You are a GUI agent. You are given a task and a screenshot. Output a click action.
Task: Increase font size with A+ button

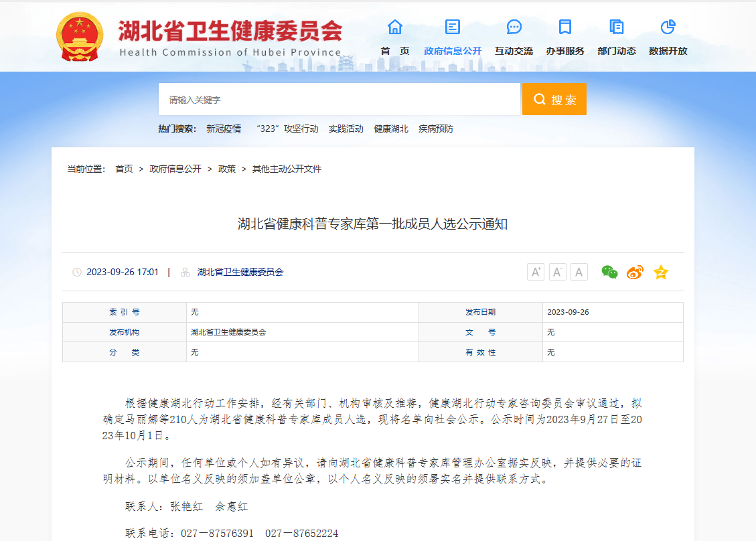[x=536, y=272]
